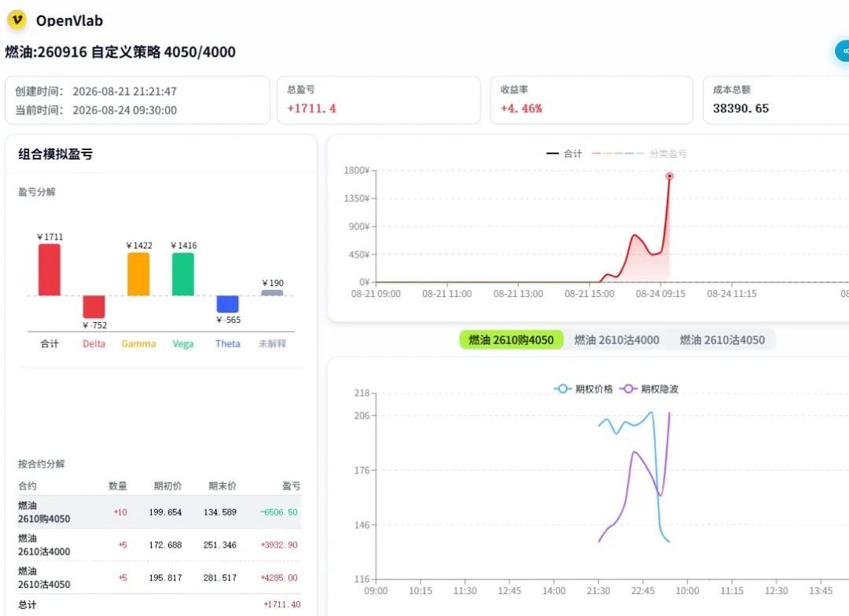849x616 pixels.
Task: Select the 燃油 2610购4050 contract row
Action: click(159, 512)
